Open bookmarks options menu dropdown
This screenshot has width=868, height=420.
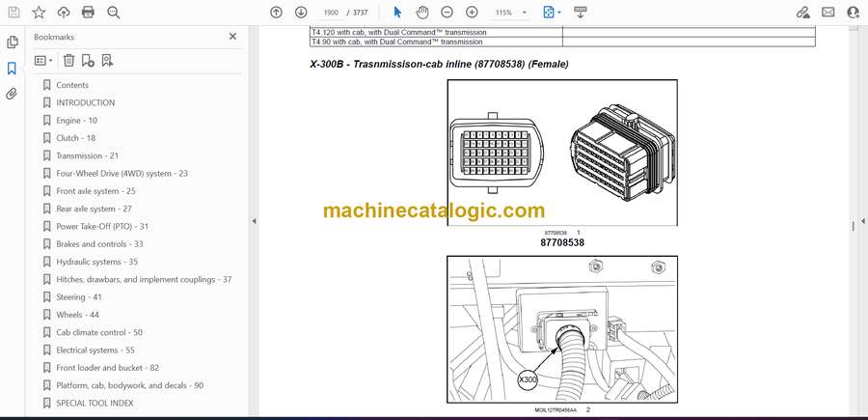click(43, 60)
